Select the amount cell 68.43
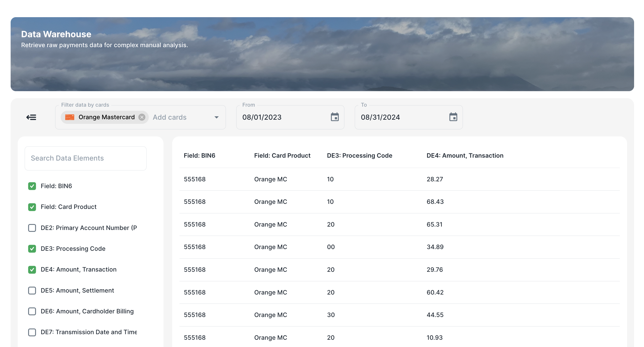This screenshot has height=347, width=644. click(435, 202)
